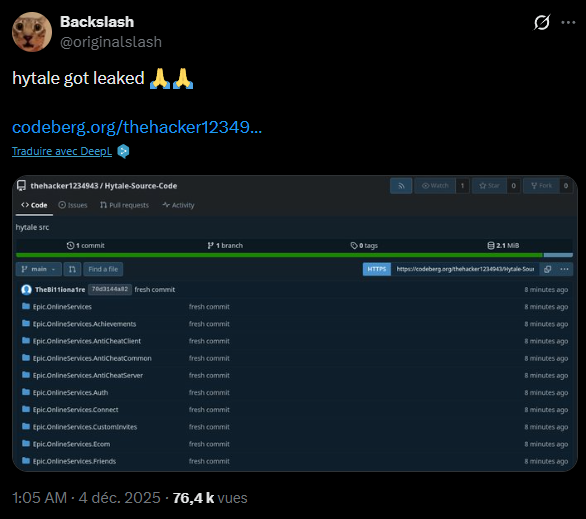Switch to the Pull requests tab

click(x=124, y=205)
